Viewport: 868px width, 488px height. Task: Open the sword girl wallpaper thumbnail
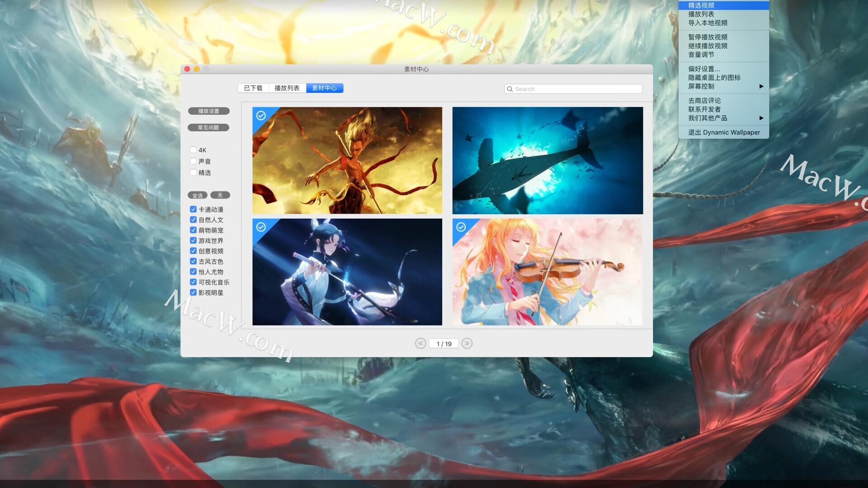(347, 272)
